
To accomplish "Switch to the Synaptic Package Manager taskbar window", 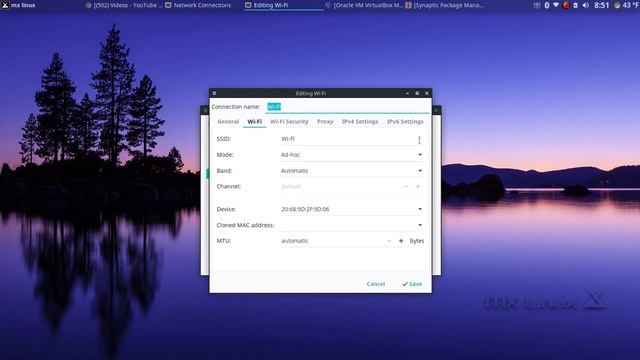I will pos(444,5).
